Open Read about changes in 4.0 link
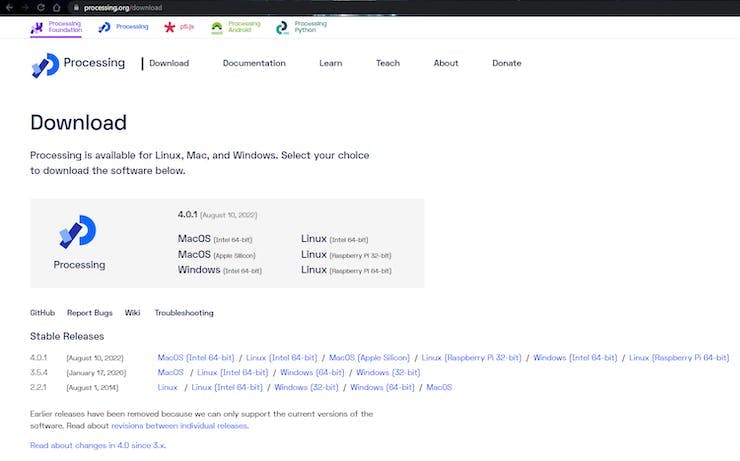The width and height of the screenshot is (740, 461). pyautogui.click(x=98, y=445)
